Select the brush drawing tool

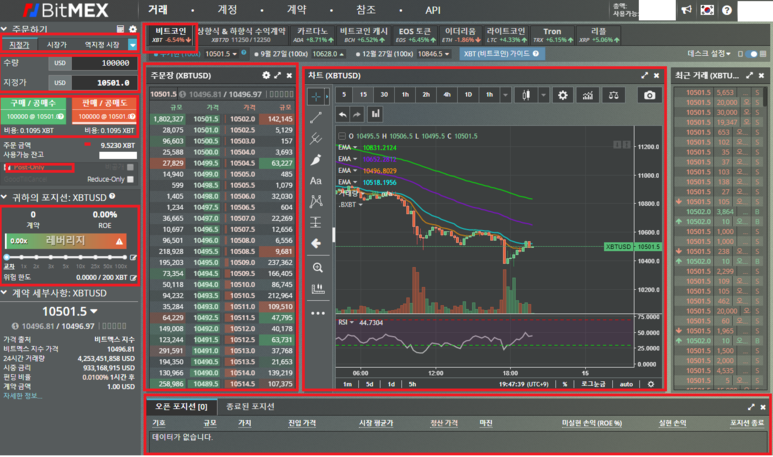(x=316, y=160)
